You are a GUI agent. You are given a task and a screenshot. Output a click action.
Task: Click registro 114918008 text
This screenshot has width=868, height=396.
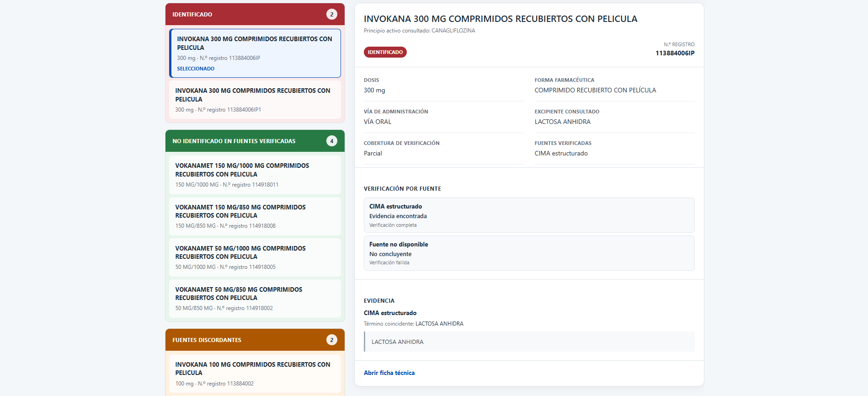click(248, 226)
